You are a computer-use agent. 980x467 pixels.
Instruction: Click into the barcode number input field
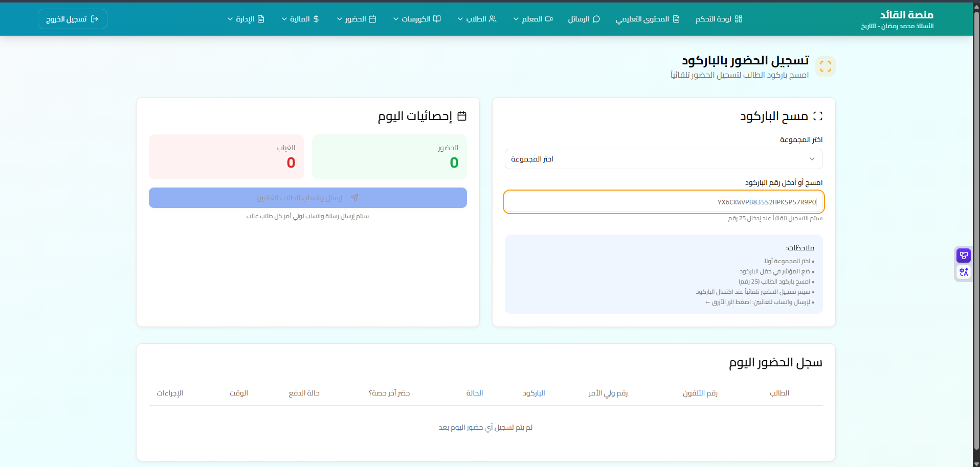663,202
